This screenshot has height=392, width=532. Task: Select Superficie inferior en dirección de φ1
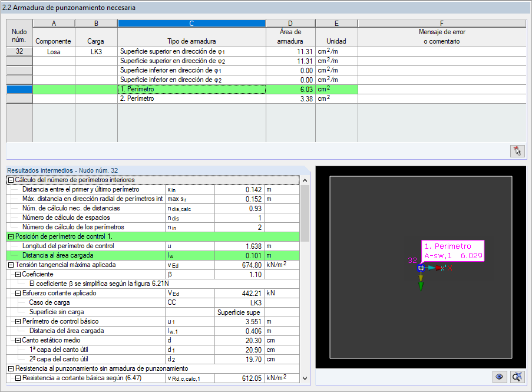tap(191, 70)
